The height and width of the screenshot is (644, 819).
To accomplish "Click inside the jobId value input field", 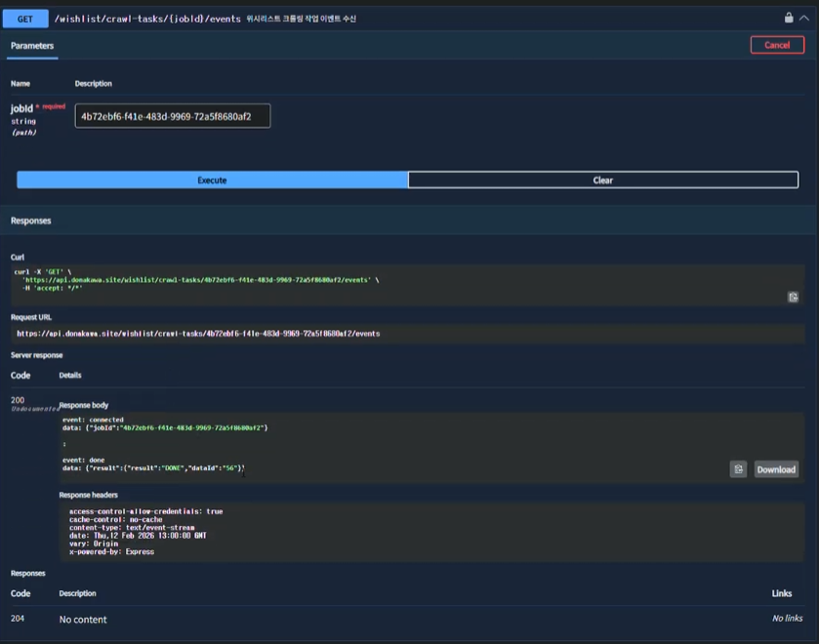I will click(172, 115).
